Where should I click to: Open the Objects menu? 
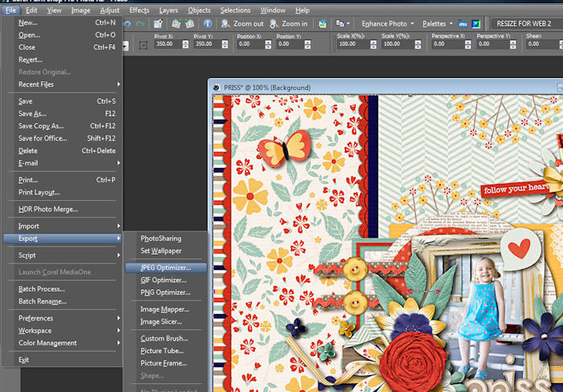point(199,10)
